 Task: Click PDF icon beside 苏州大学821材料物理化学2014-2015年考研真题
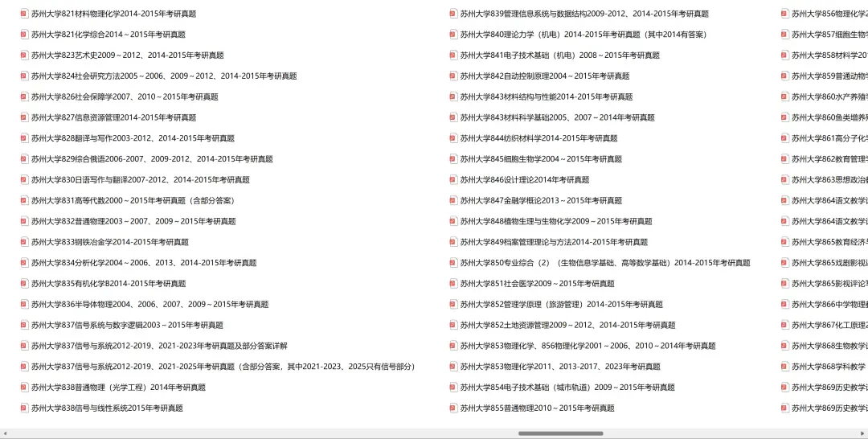click(x=24, y=14)
